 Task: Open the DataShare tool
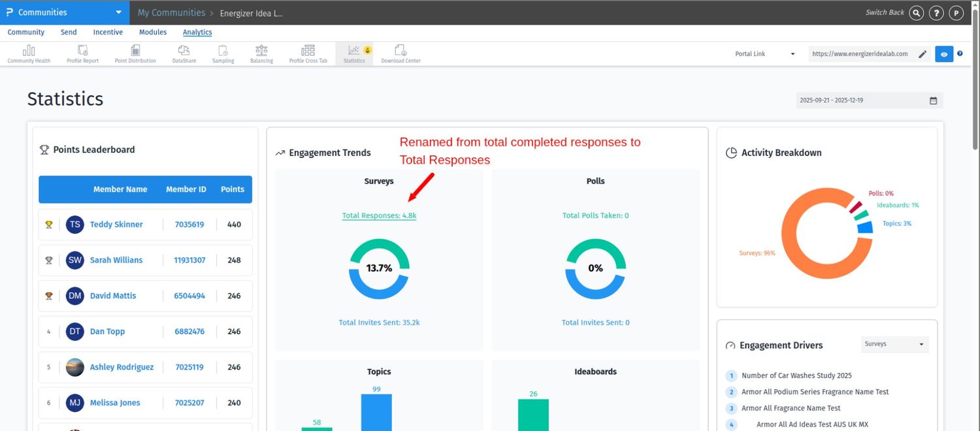click(184, 54)
